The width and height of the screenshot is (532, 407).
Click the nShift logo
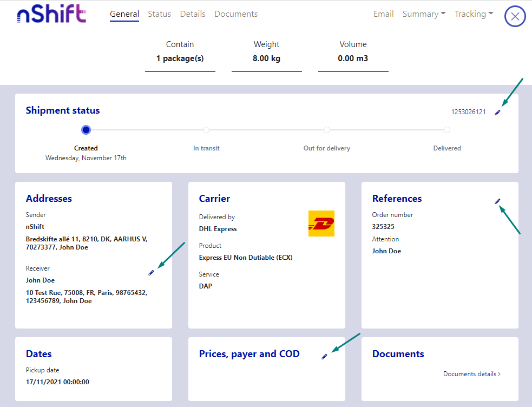tap(51, 15)
